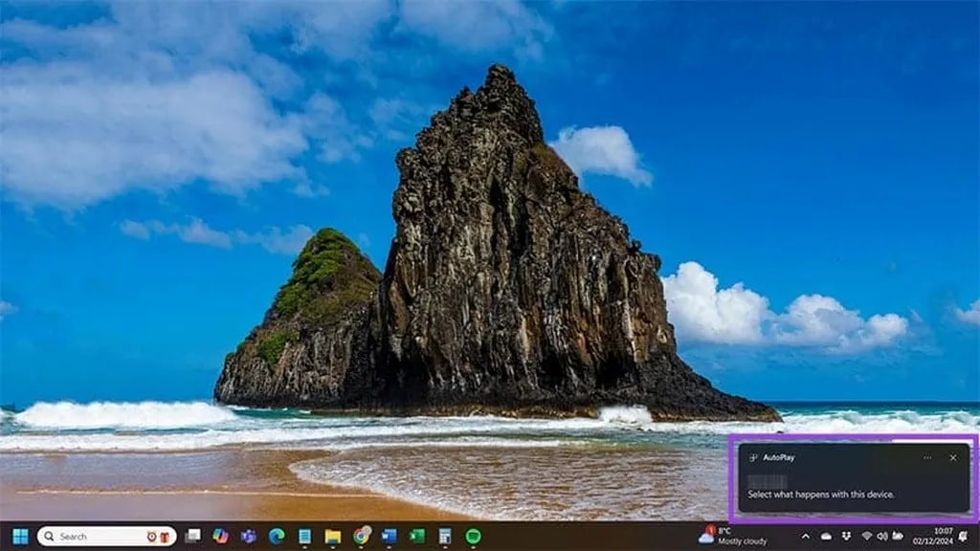This screenshot has height=551, width=980.
Task: Open File Explorer from the taskbar
Action: pos(332,537)
